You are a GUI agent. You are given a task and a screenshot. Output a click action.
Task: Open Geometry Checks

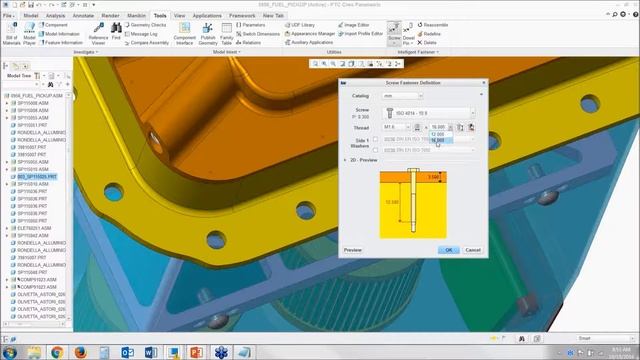(146, 25)
